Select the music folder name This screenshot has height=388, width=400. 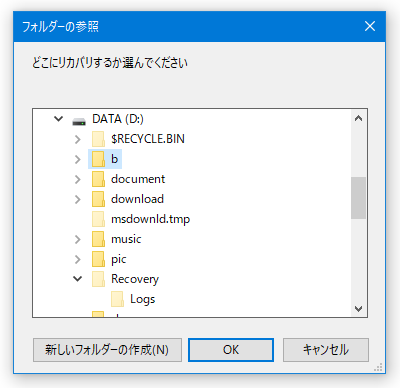click(126, 239)
